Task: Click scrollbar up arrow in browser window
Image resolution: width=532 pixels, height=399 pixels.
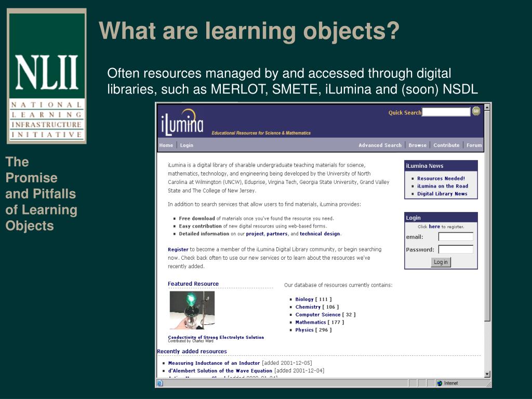Action: (x=487, y=107)
